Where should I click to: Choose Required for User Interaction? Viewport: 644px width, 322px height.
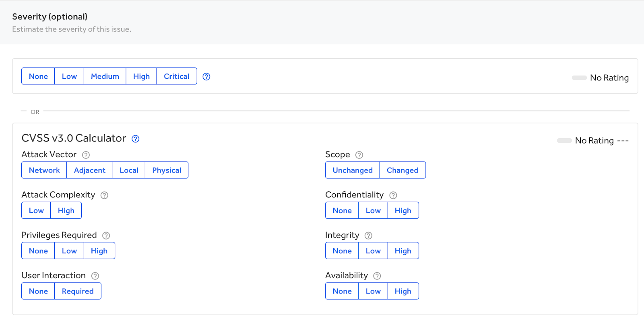point(78,291)
